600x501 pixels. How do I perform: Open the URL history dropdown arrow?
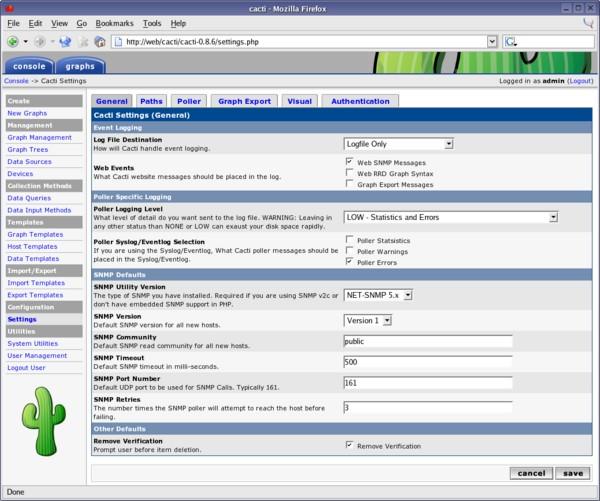click(492, 42)
